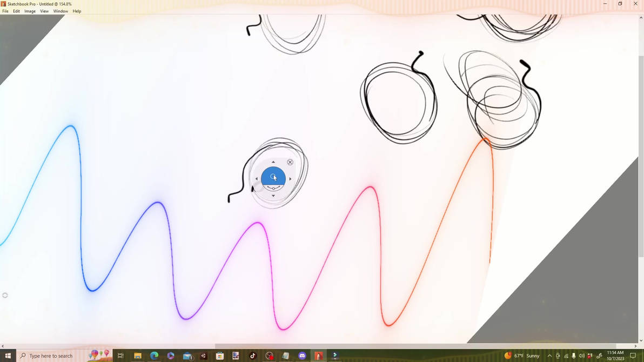
Task: Open the Window menu
Action: click(x=60, y=11)
